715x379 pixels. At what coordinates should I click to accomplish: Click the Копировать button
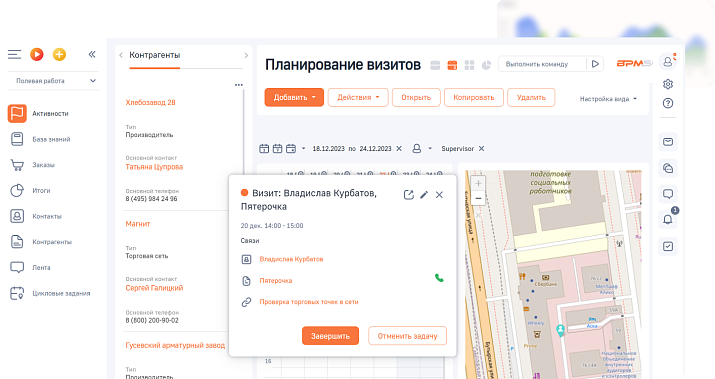coord(474,98)
